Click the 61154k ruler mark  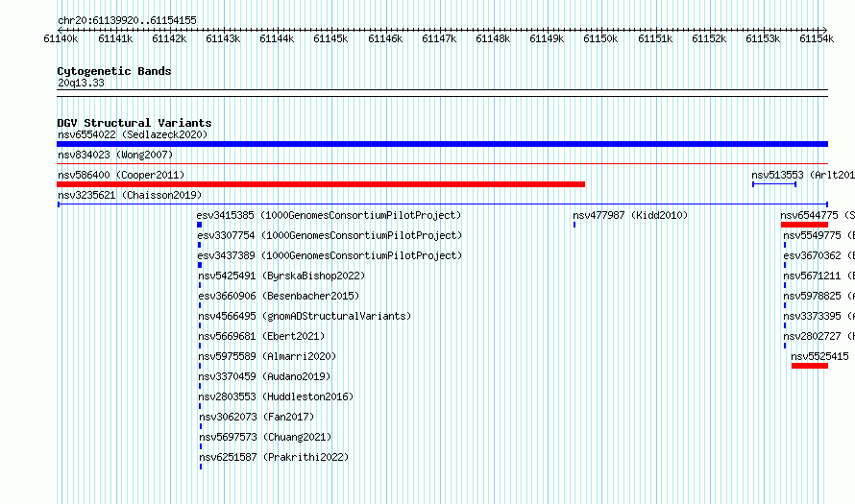(x=817, y=38)
